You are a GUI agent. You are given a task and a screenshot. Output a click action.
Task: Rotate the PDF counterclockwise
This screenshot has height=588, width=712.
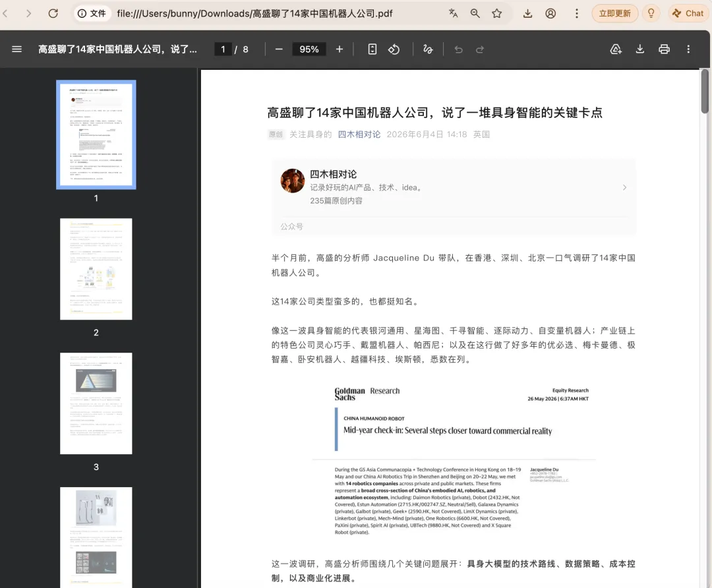pos(394,49)
